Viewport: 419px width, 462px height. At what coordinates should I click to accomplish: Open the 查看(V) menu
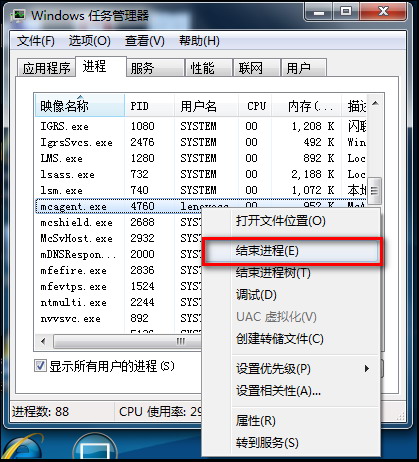[145, 41]
